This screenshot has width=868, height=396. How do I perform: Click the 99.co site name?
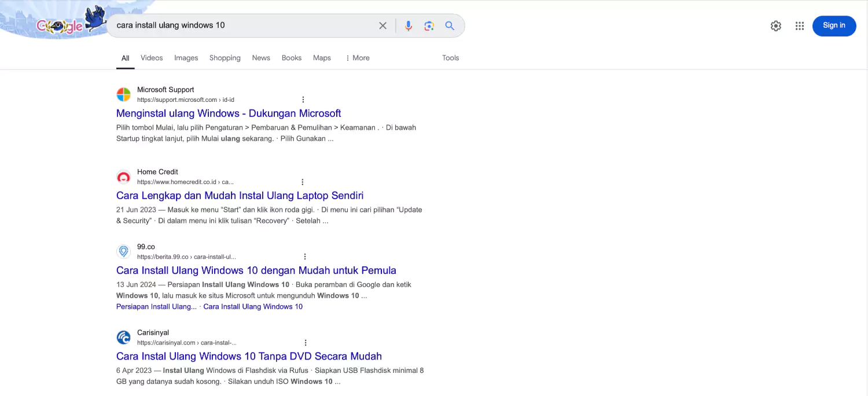pos(146,247)
